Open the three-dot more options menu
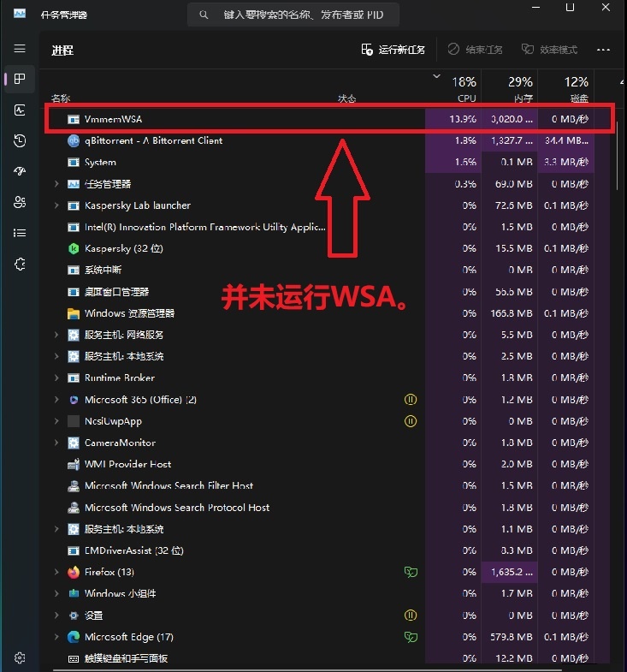 tap(603, 50)
